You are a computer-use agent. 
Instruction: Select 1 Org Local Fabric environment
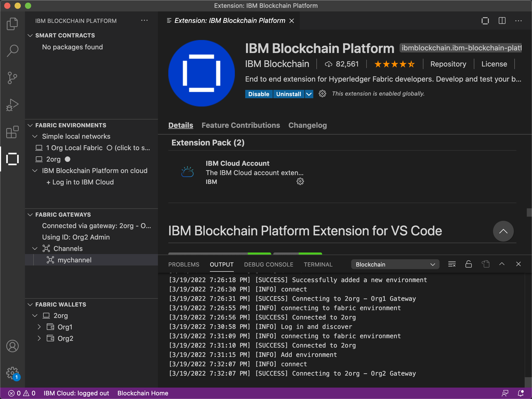click(91, 148)
